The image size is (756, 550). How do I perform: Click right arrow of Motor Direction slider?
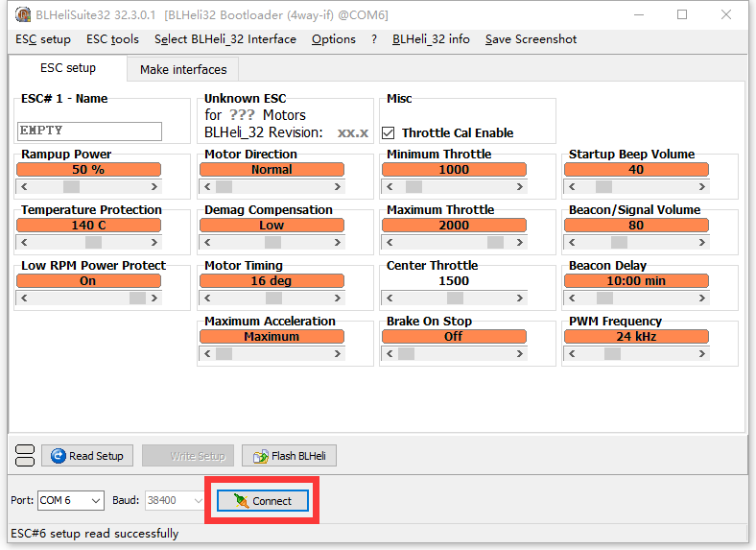[338, 187]
